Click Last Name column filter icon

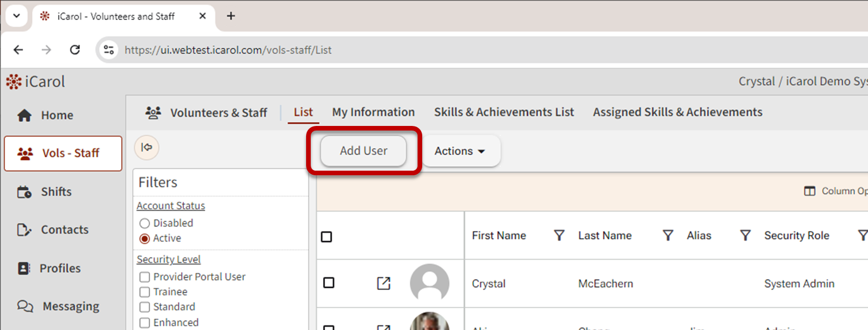[x=668, y=235]
